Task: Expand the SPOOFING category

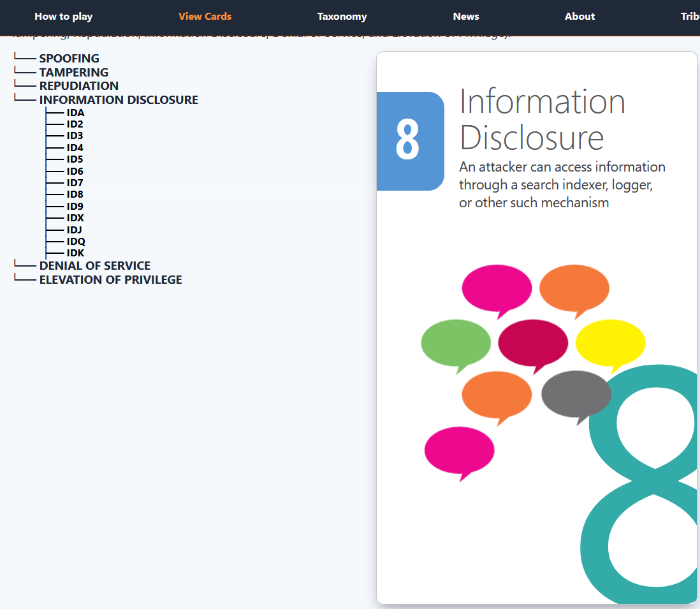Action: (x=69, y=59)
